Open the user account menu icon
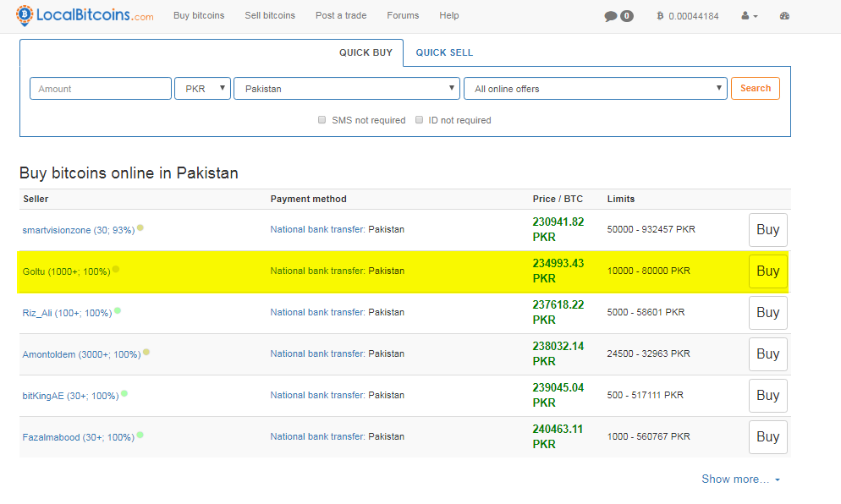Screen dimensions: 841x504 [x=750, y=16]
